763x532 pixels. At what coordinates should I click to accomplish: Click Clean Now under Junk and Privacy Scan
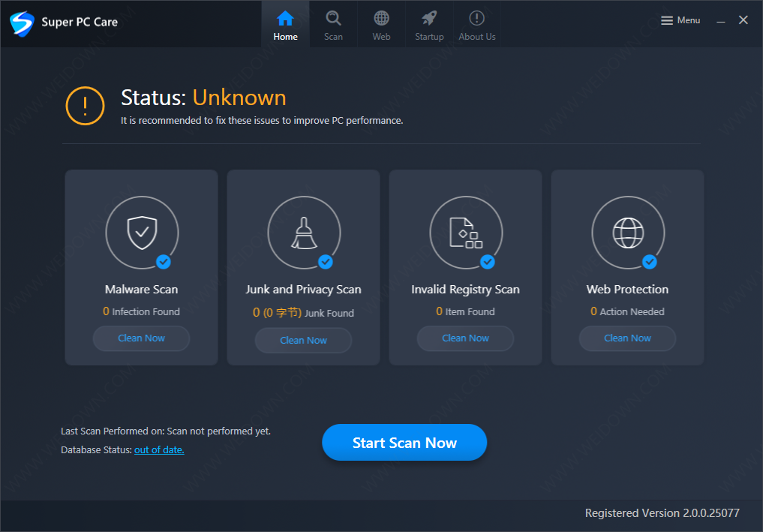[303, 340]
